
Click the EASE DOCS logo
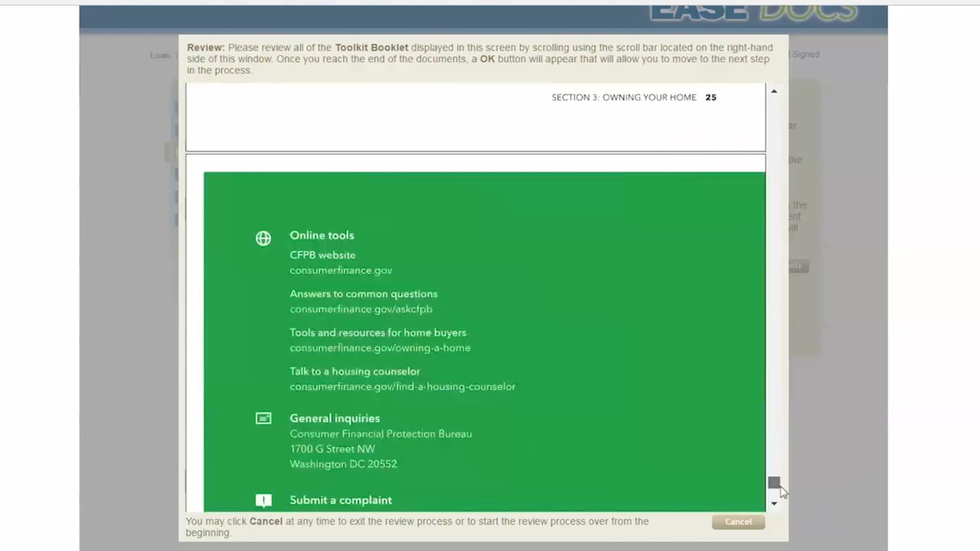pos(754,12)
